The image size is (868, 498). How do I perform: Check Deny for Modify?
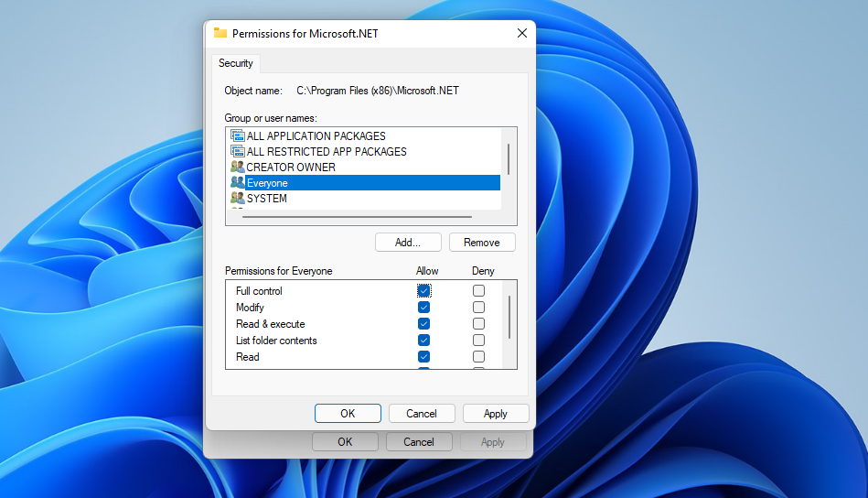[x=479, y=307]
